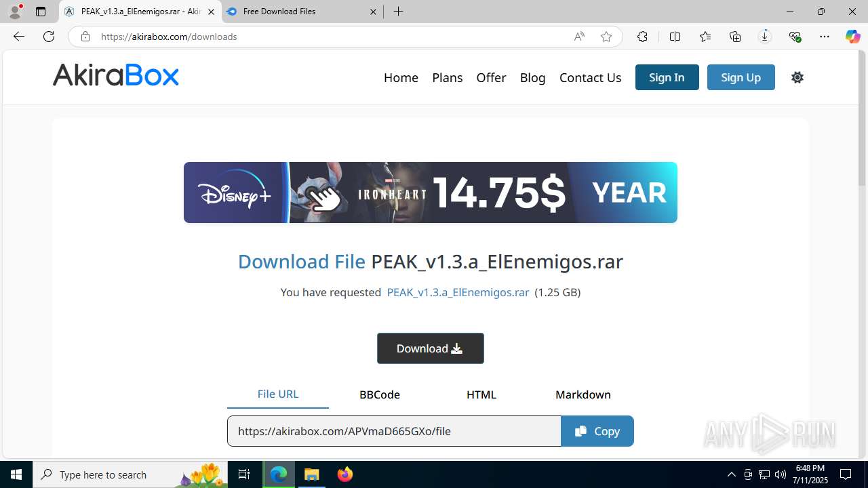Viewport: 868px width, 488px height.
Task: Toggle split screen view
Action: click(675, 37)
